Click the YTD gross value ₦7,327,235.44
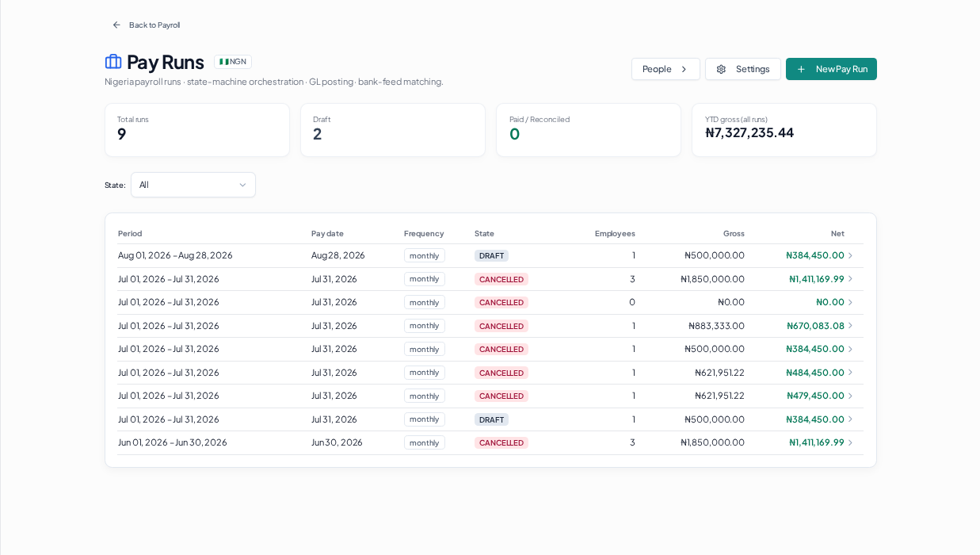 pyautogui.click(x=749, y=132)
